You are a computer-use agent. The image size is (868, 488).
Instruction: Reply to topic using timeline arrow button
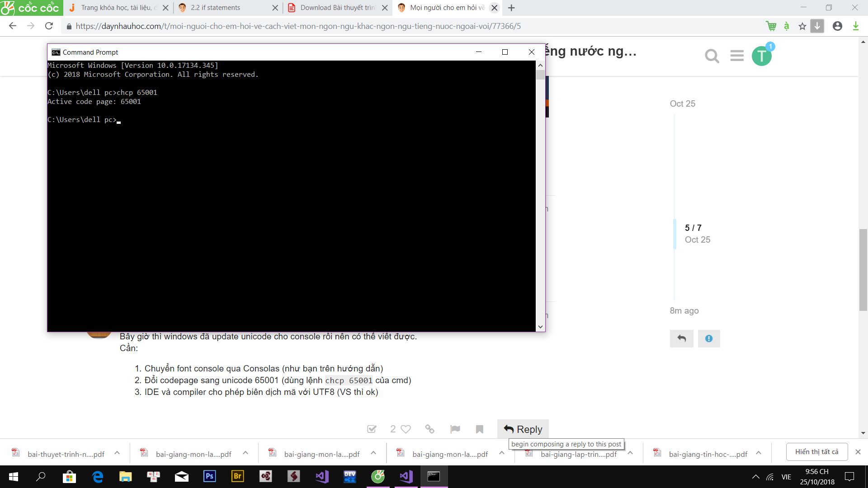681,338
